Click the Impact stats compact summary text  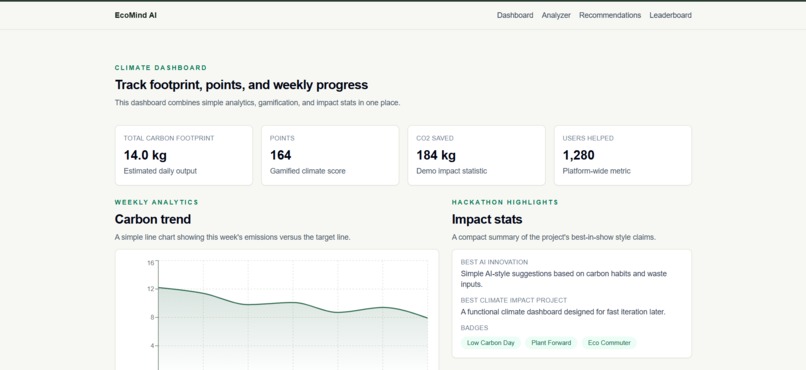[554, 237]
